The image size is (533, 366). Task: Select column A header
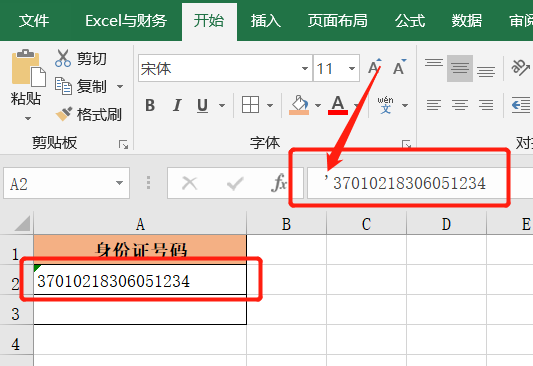pos(140,224)
